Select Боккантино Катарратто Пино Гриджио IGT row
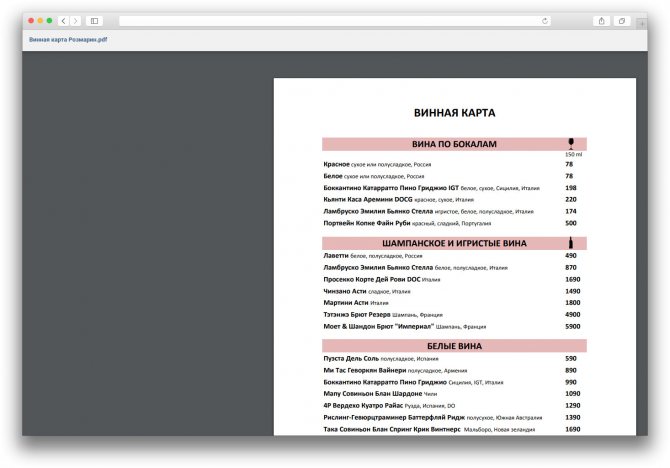This screenshot has width=670, height=468. [454, 188]
